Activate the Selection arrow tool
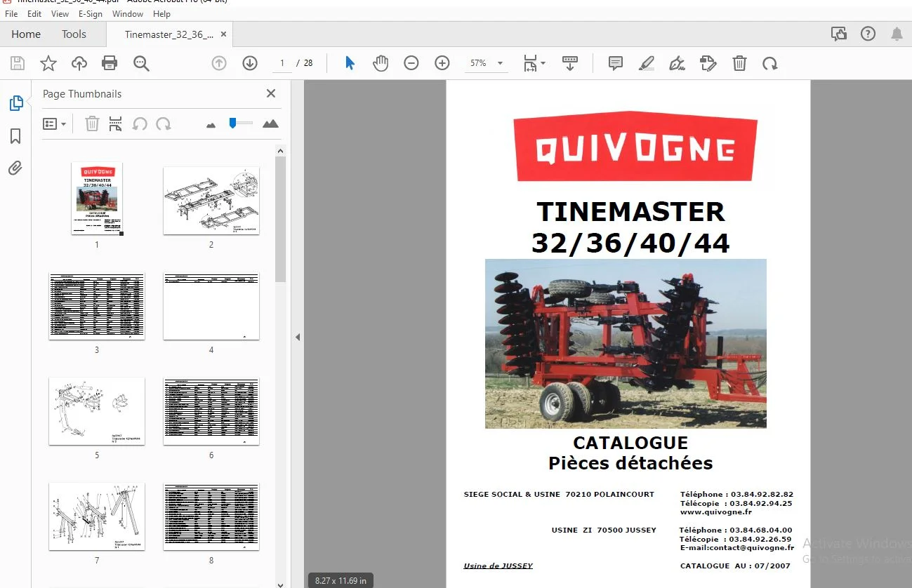Viewport: 912px width, 588px height. point(350,63)
